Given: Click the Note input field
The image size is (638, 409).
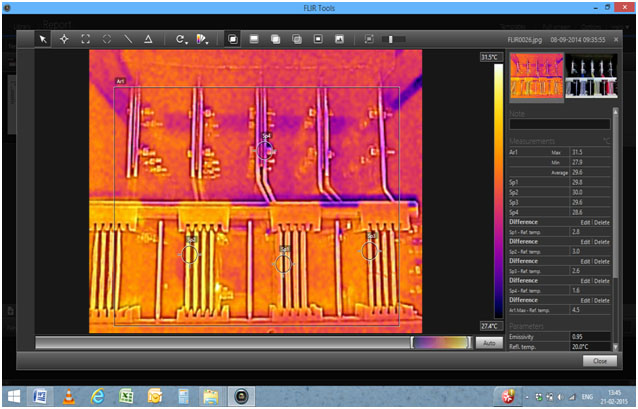Looking at the screenshot, I should click(559, 124).
